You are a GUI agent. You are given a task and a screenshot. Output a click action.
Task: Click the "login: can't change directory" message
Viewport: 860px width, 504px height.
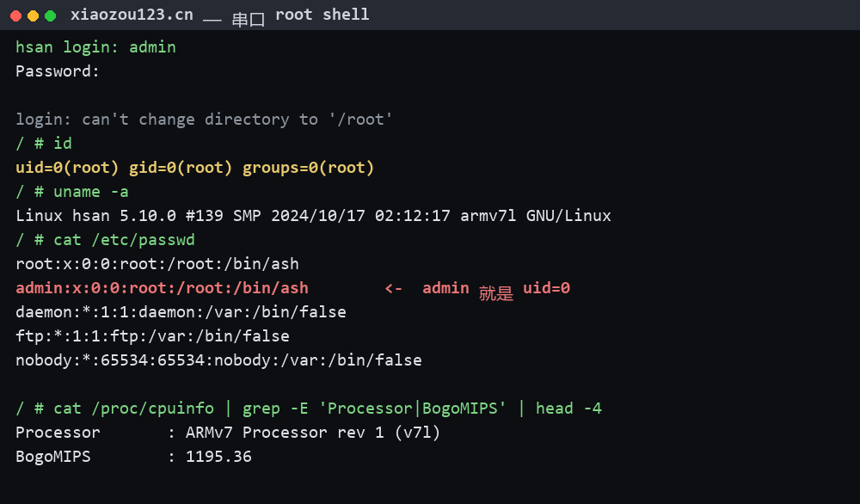tap(204, 120)
